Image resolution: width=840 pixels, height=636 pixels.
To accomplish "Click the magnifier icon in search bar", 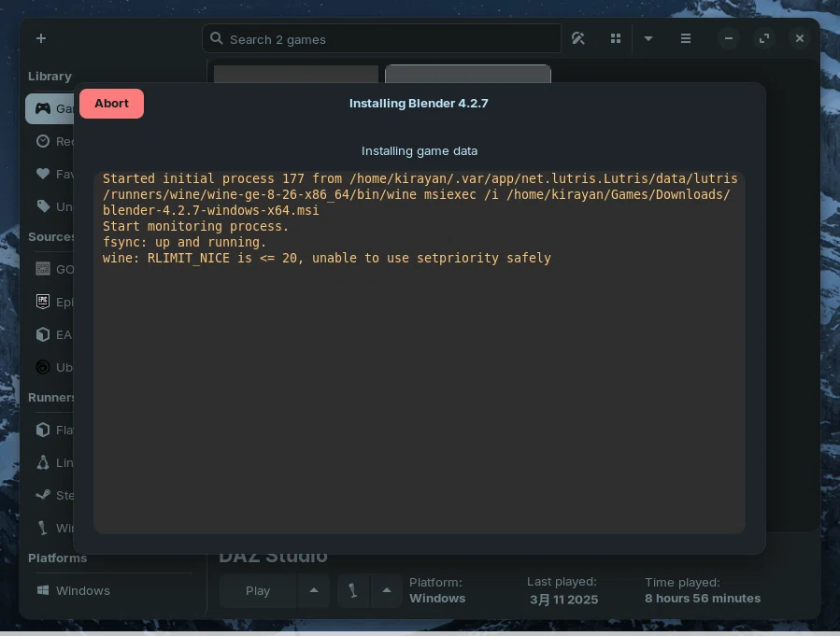I will (217, 38).
